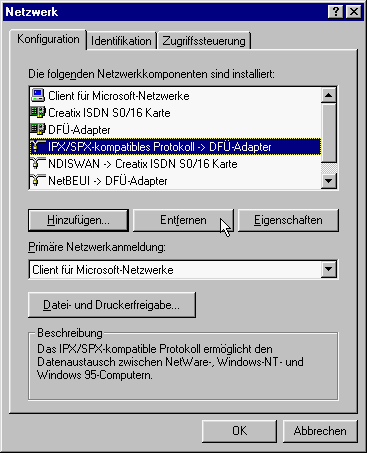
Task: Select the DFÜ-Adapter list entry
Action: pyautogui.click(x=175, y=130)
